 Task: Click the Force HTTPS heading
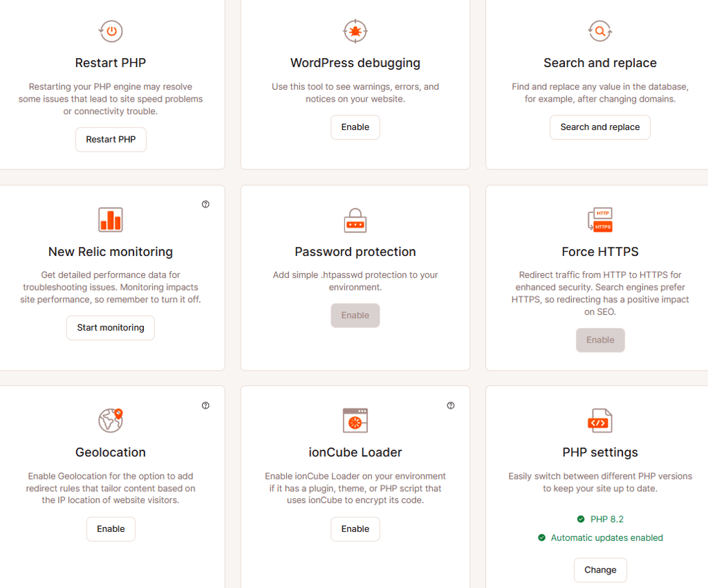(x=600, y=252)
